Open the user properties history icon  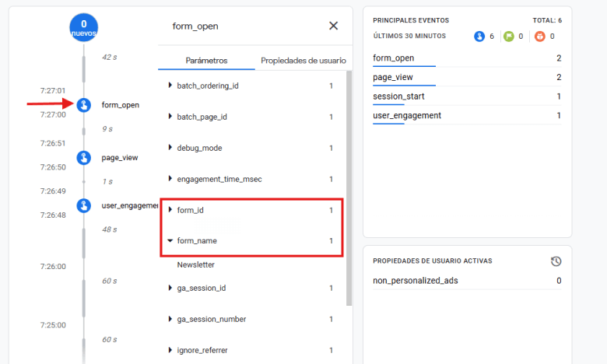pyautogui.click(x=556, y=261)
